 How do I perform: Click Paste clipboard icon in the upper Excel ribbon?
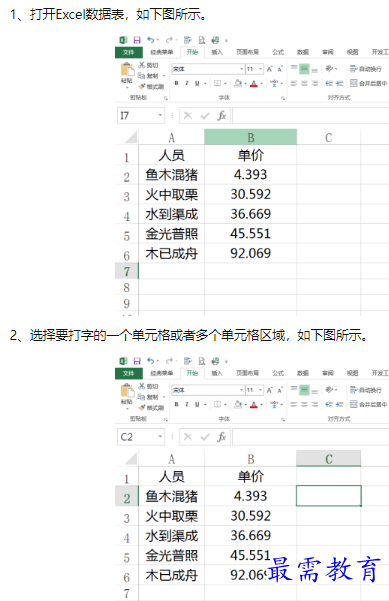(x=127, y=70)
